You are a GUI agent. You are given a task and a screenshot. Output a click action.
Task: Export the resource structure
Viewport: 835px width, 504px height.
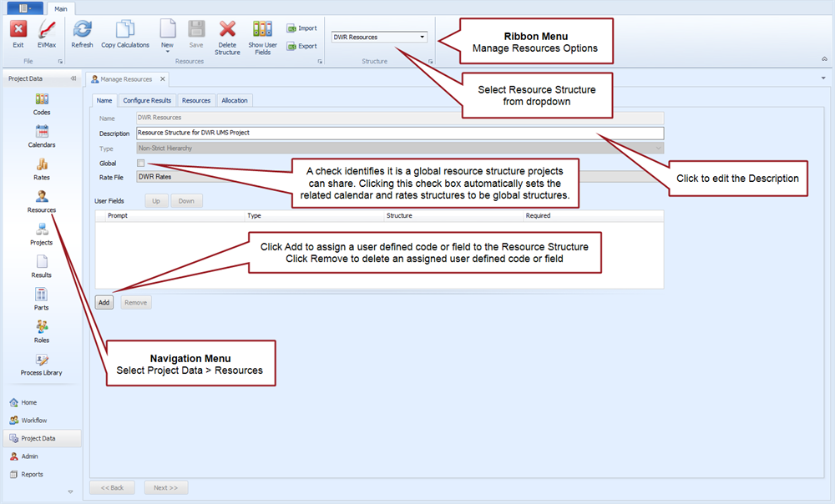pyautogui.click(x=301, y=46)
